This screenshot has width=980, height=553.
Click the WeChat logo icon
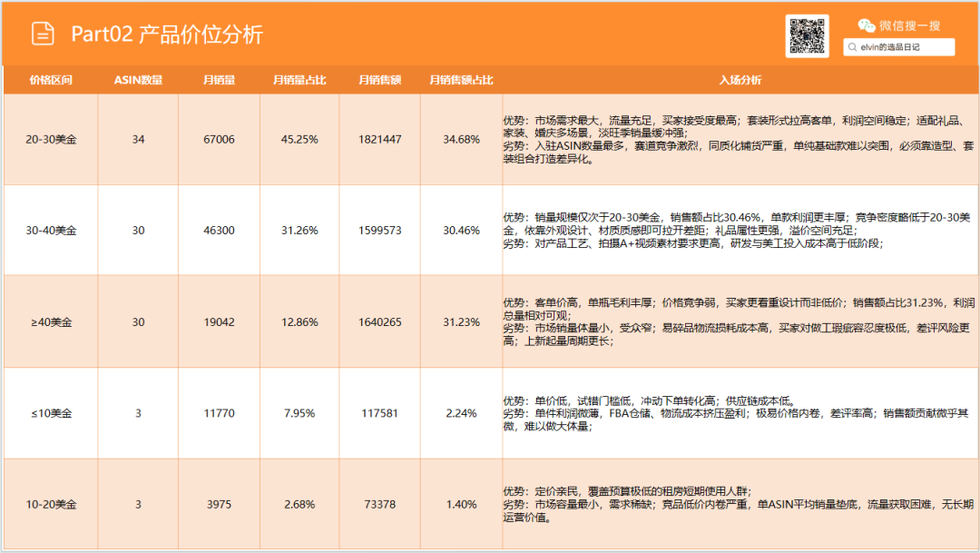click(867, 25)
